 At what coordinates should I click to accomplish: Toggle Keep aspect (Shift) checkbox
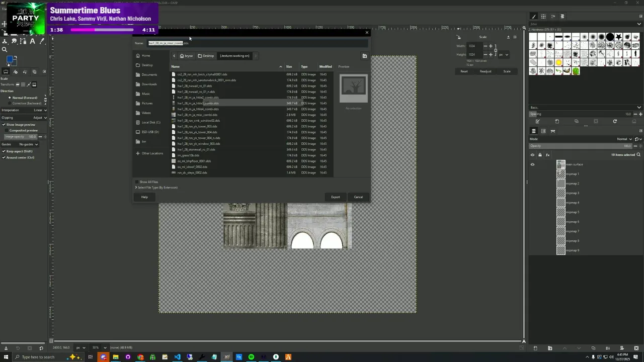tap(4, 151)
